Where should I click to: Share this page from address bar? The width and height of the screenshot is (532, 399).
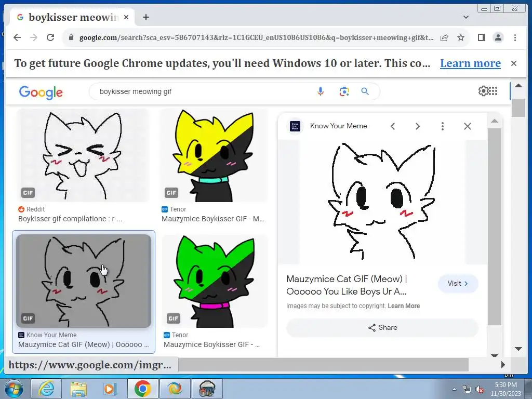click(444, 37)
